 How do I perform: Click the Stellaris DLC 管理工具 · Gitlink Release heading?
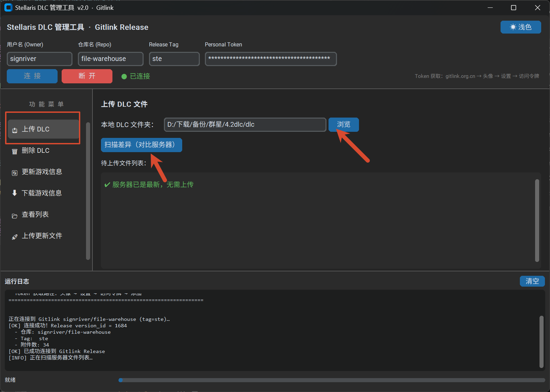(78, 27)
